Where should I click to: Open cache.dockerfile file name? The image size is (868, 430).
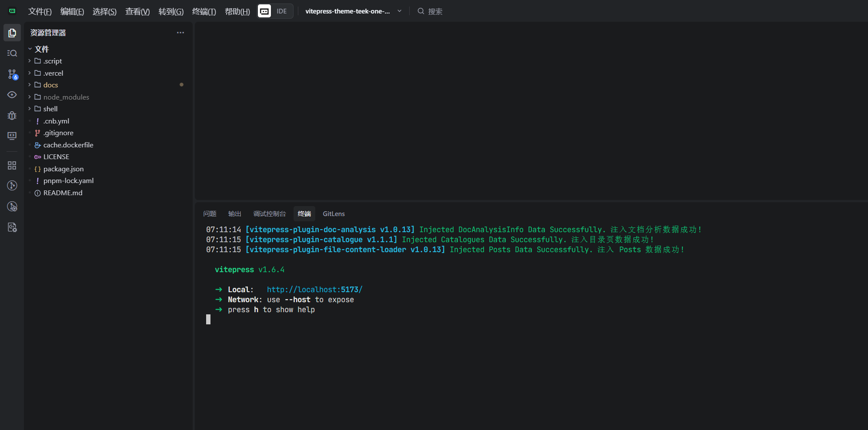pos(68,145)
